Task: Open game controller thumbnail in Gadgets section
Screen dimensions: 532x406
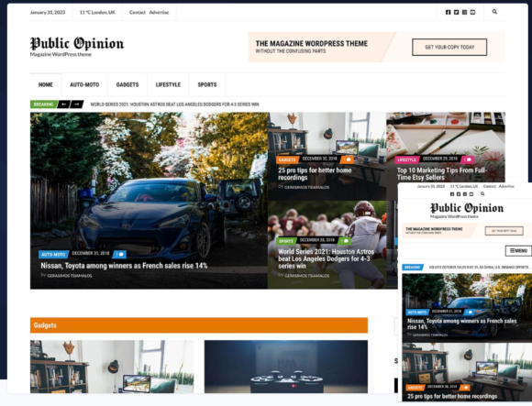Action: tap(286, 367)
